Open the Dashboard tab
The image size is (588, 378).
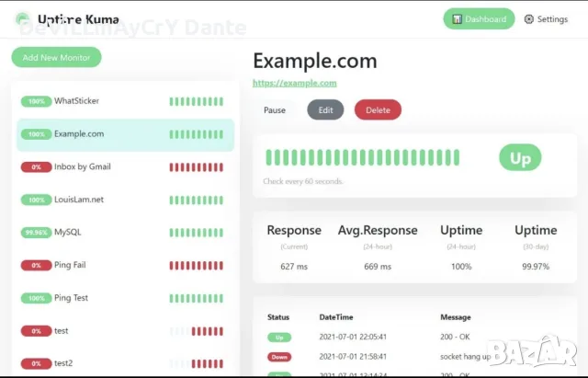[479, 18]
